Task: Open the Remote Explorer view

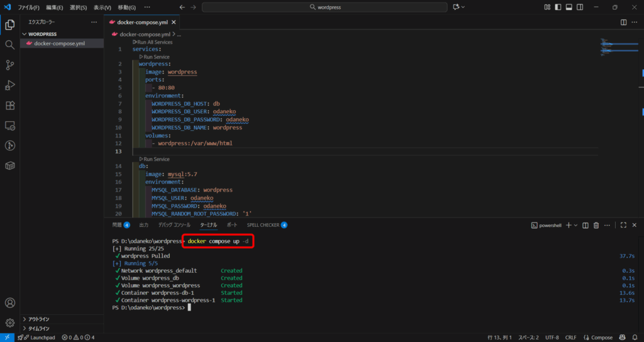Action: pyautogui.click(x=9, y=126)
